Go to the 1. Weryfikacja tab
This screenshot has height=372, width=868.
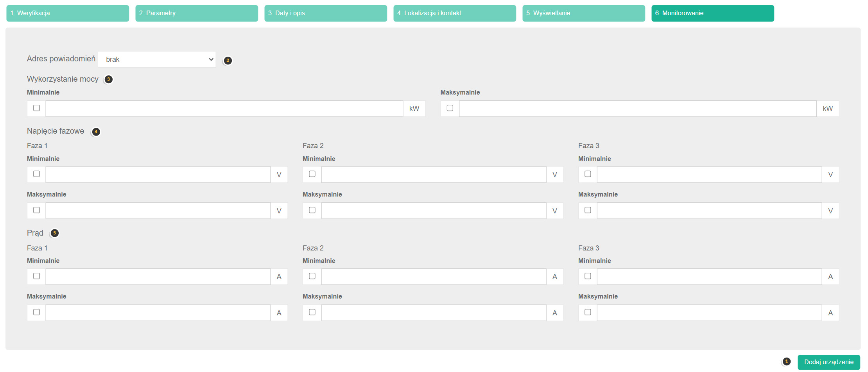point(68,13)
